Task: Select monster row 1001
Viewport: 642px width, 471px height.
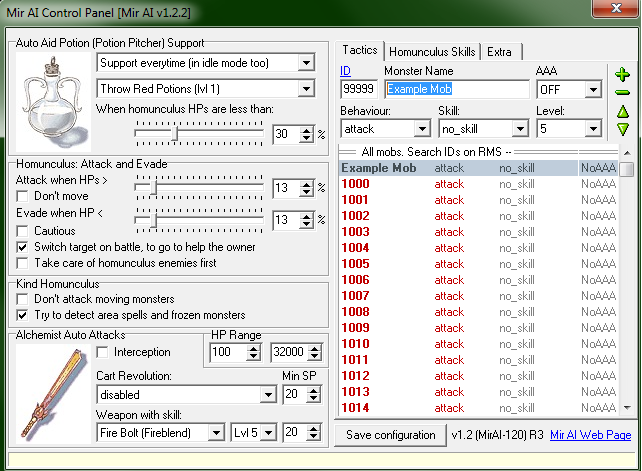Action: pyautogui.click(x=478, y=200)
